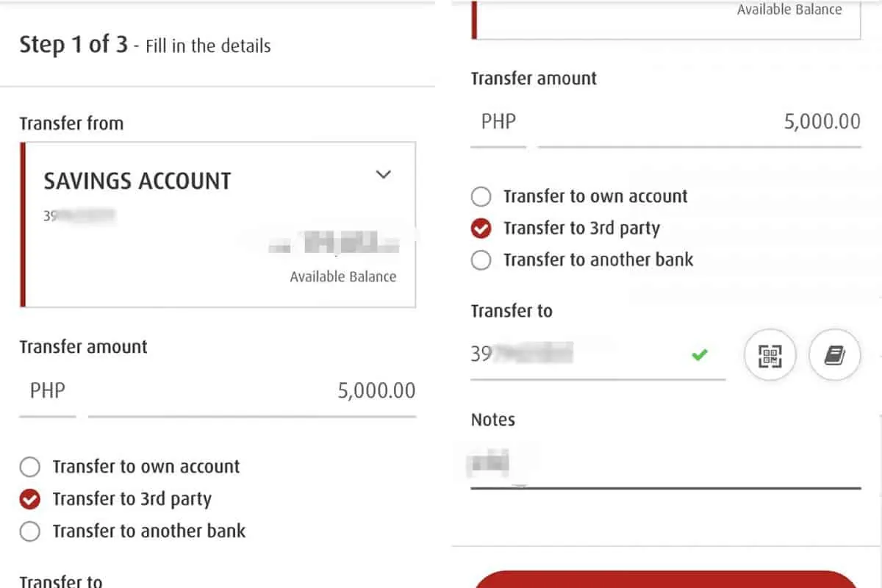The image size is (882, 588).
Task: Choose 'Transfer to another bank' in left screenshot
Action: (x=30, y=531)
